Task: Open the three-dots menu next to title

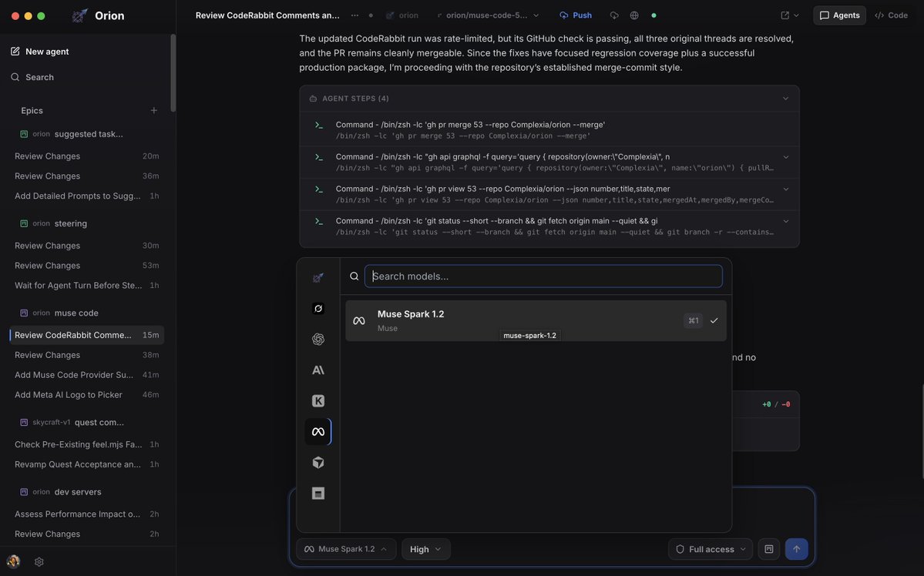Action: pos(354,15)
